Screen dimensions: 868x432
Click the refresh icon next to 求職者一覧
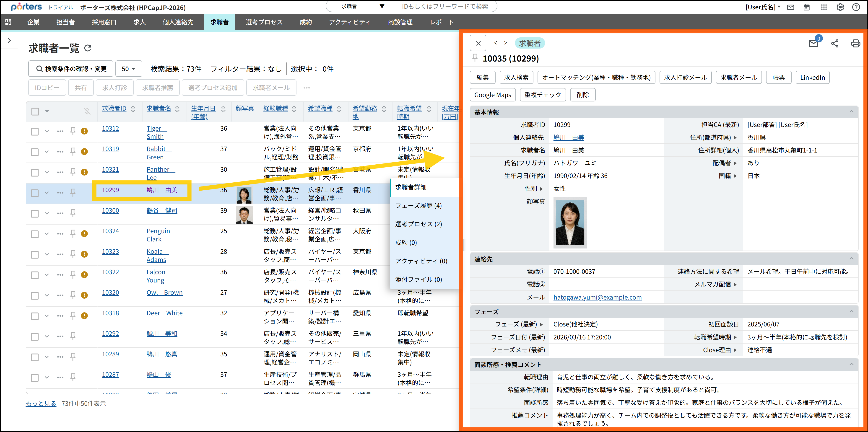coord(88,48)
